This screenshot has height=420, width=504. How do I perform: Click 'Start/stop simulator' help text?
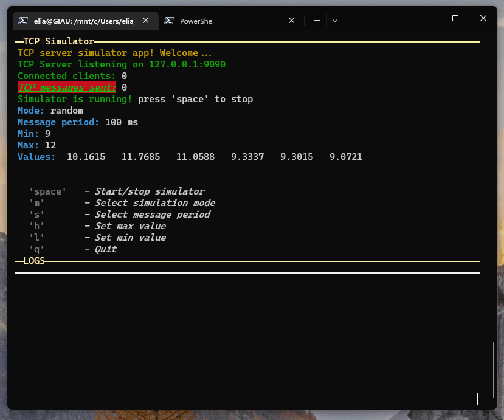tap(150, 191)
